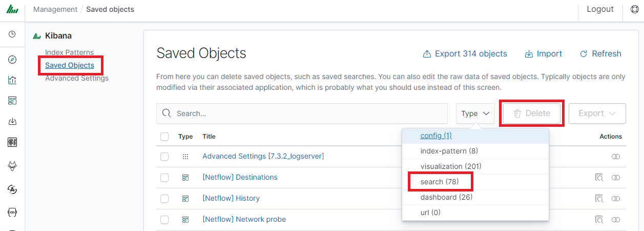Click the help lifebuoy icon beside Logout
The width and height of the screenshot is (644, 231).
click(x=634, y=9)
